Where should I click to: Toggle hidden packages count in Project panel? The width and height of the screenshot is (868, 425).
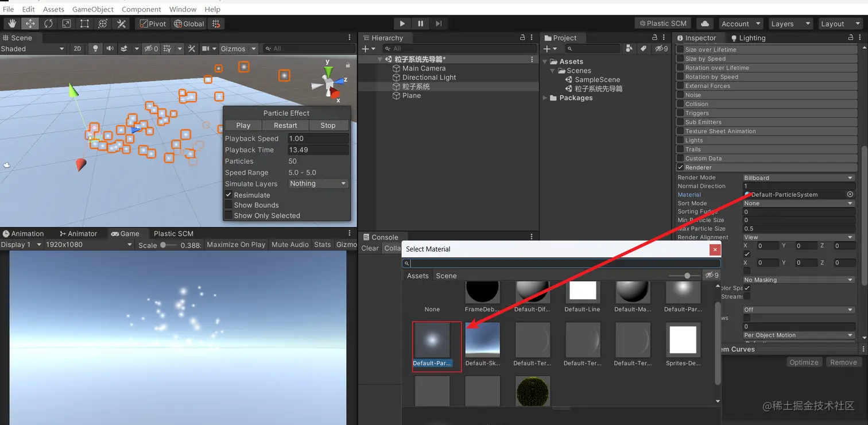coord(662,49)
